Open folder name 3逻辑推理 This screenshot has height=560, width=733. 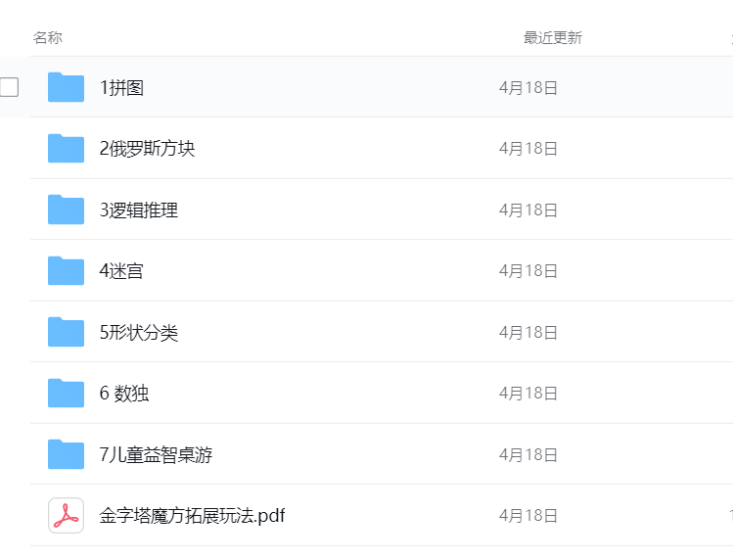pos(139,210)
